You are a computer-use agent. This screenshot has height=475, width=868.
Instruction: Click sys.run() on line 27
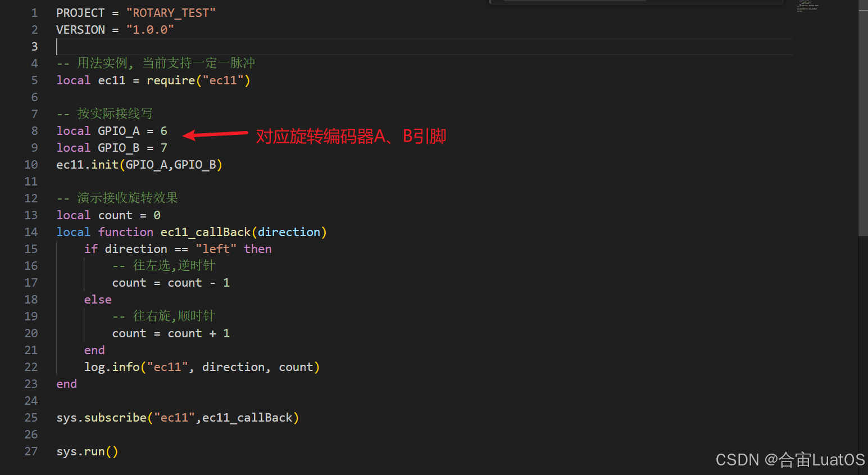(87, 451)
